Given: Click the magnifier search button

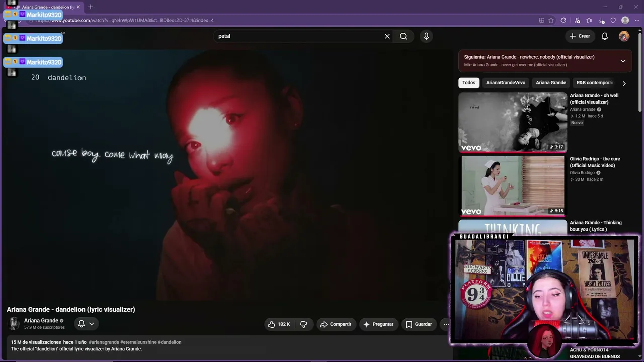Looking at the screenshot, I should (404, 36).
